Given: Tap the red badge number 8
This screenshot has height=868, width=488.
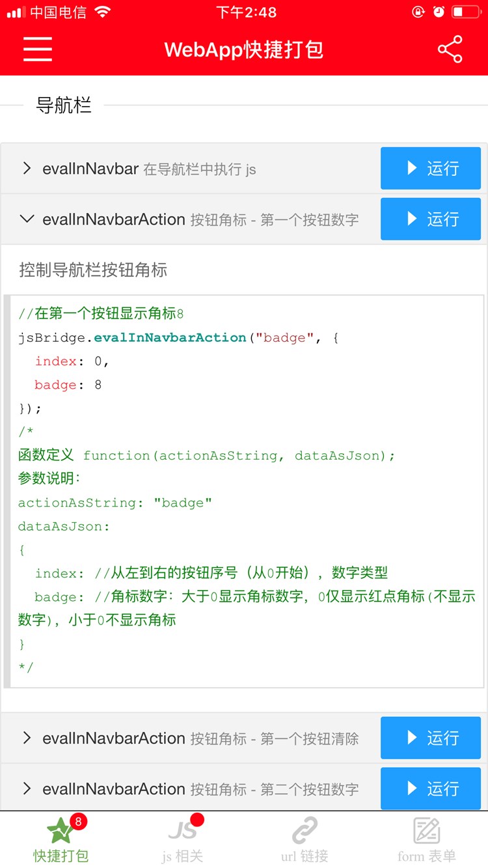Looking at the screenshot, I should [x=78, y=822].
